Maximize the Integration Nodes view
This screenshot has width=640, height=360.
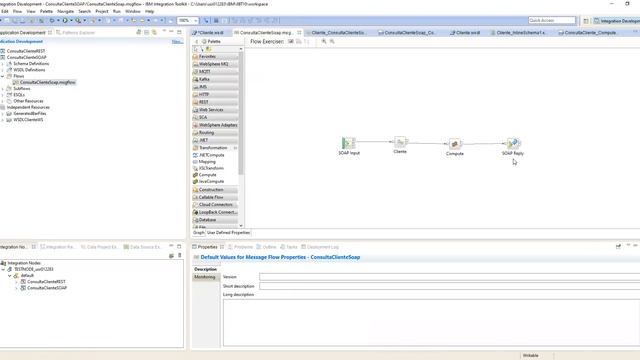point(179,247)
